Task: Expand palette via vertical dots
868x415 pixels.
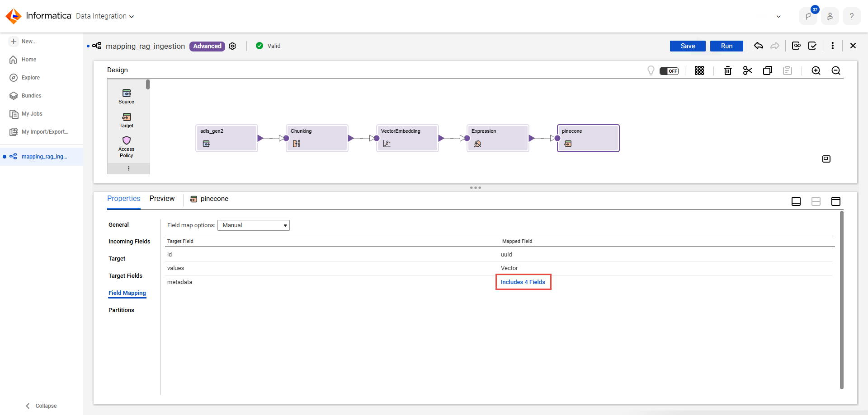Action: click(x=129, y=168)
